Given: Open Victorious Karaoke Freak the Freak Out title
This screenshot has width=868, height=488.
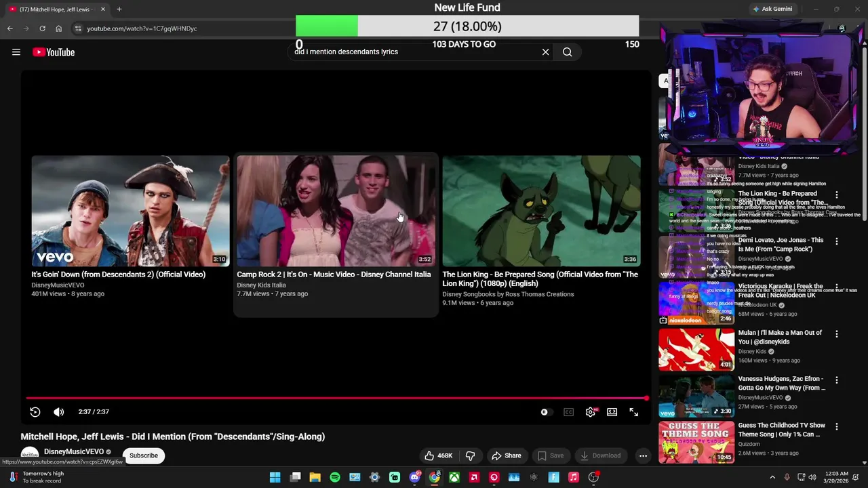Looking at the screenshot, I should pyautogui.click(x=781, y=291).
